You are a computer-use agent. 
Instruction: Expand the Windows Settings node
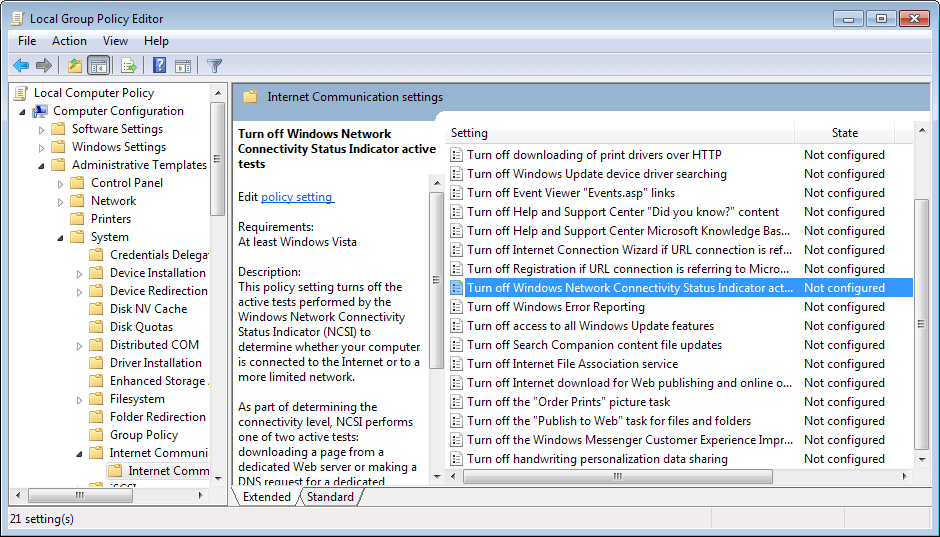(41, 147)
